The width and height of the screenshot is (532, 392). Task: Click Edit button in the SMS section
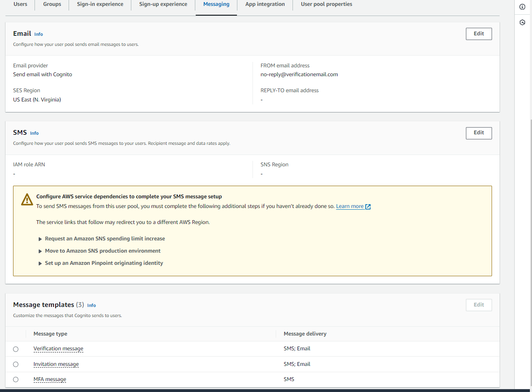click(479, 133)
